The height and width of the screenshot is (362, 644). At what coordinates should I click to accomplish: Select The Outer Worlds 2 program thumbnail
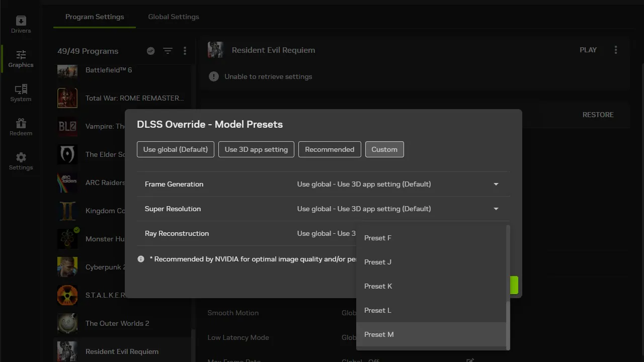pyautogui.click(x=67, y=323)
